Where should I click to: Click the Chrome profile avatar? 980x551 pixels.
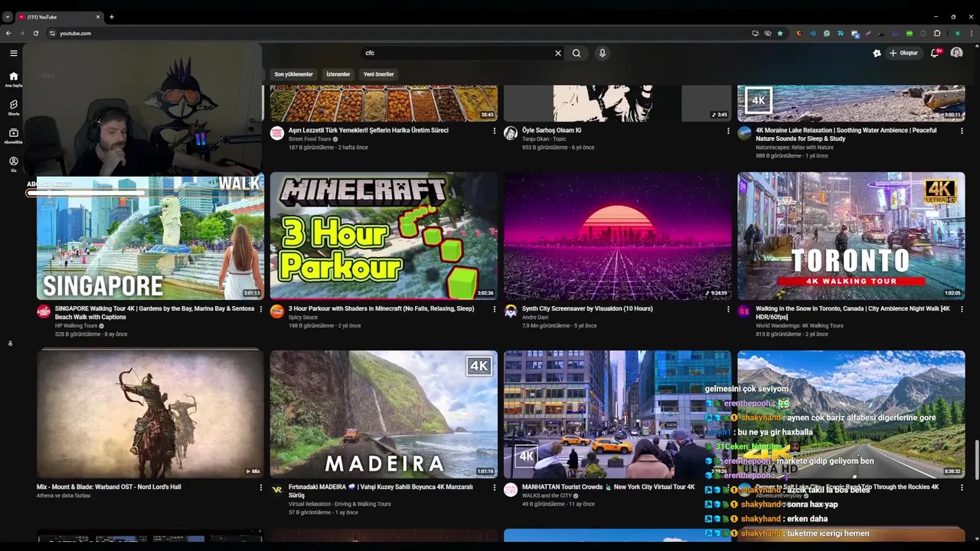958,33
